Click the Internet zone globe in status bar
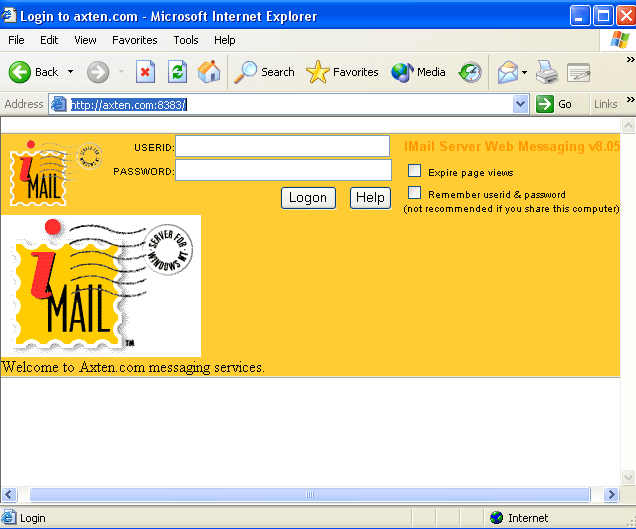 pos(496,518)
